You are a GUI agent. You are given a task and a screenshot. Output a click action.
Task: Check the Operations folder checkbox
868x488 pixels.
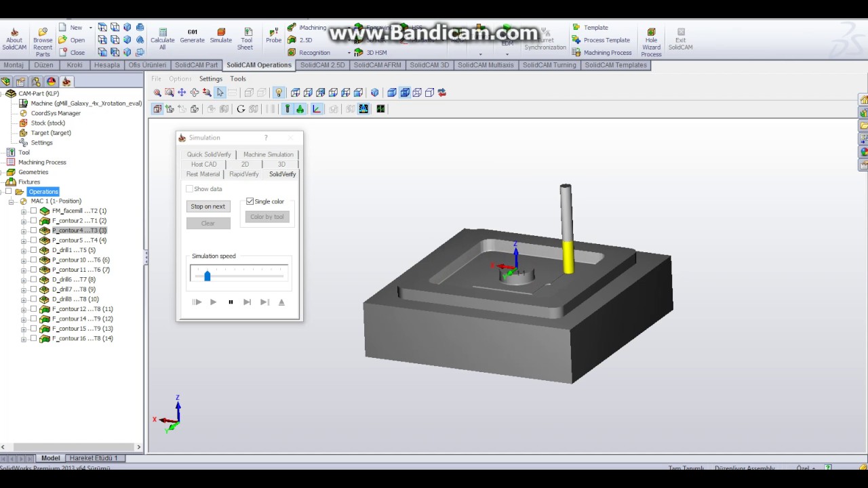tap(9, 192)
